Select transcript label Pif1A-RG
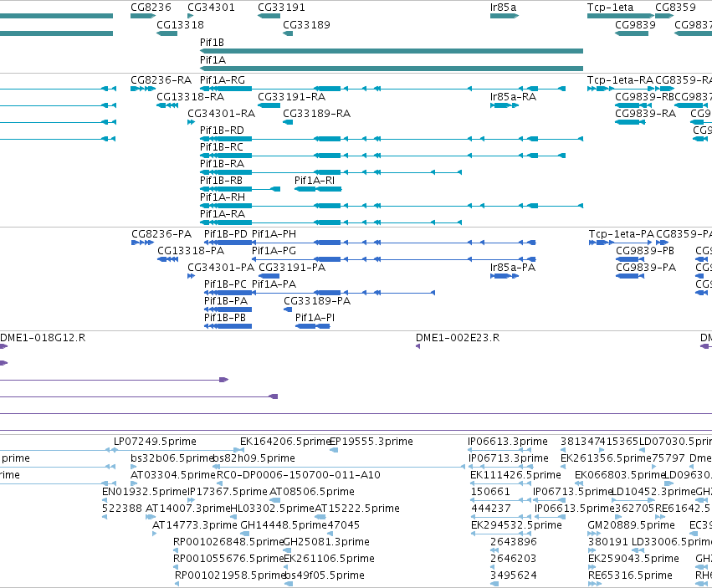Screen dimensions: 712x588 [x=223, y=80]
